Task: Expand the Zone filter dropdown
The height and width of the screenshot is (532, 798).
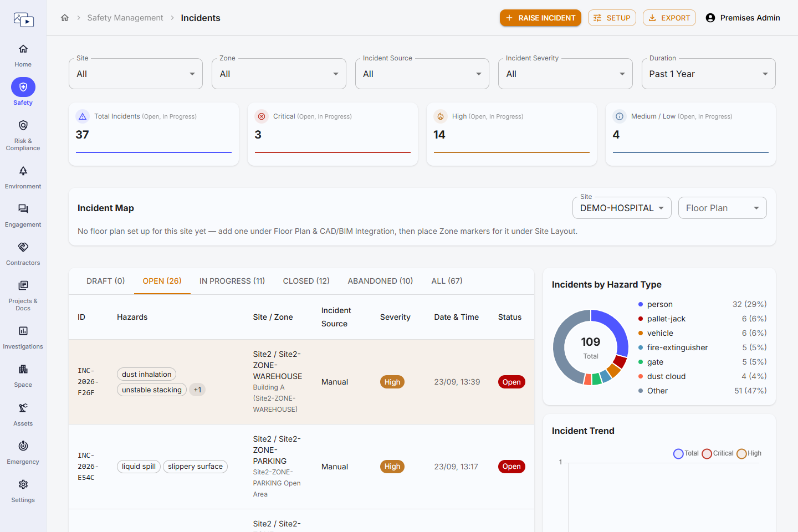Action: 279,74
